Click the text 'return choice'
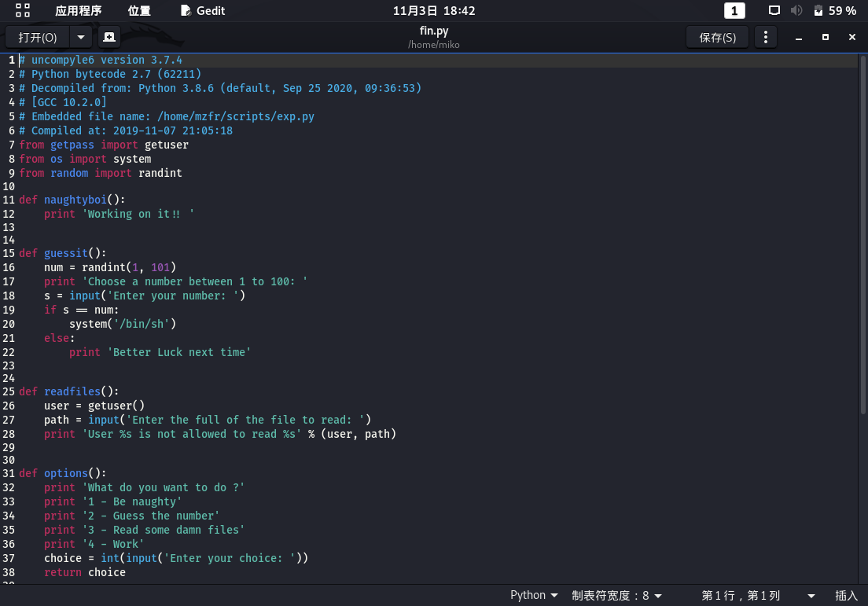The width and height of the screenshot is (868, 606). tap(85, 572)
